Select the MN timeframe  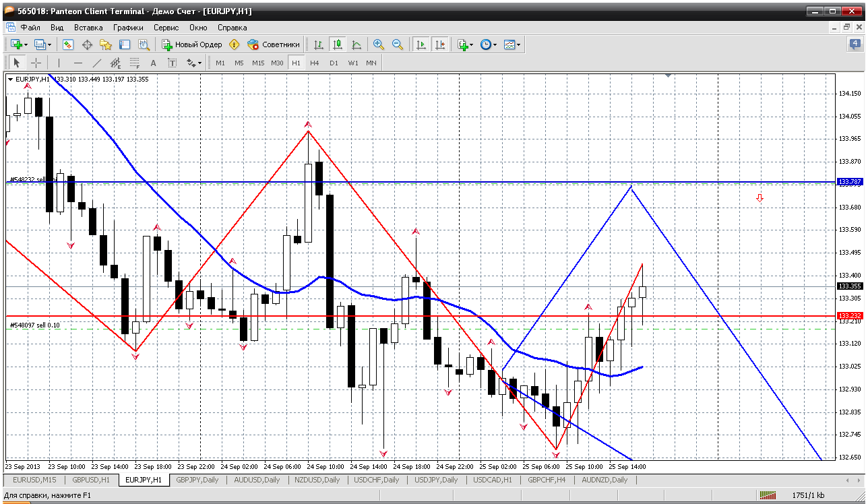pos(371,63)
